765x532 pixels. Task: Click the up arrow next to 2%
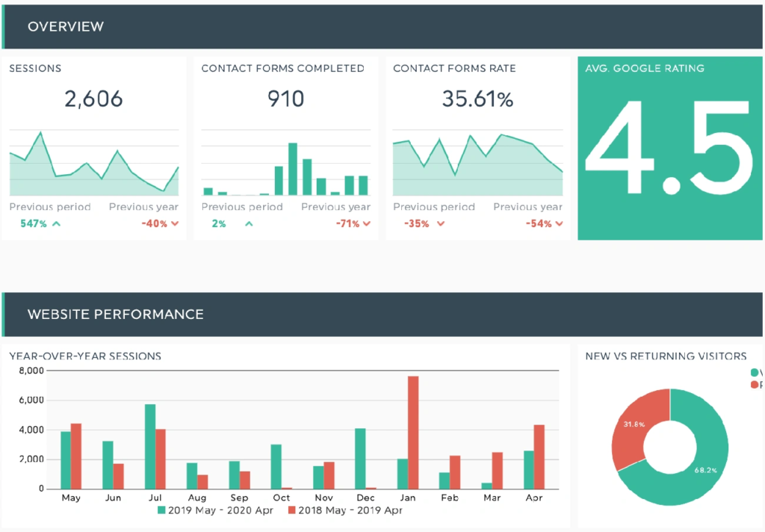pos(249,223)
